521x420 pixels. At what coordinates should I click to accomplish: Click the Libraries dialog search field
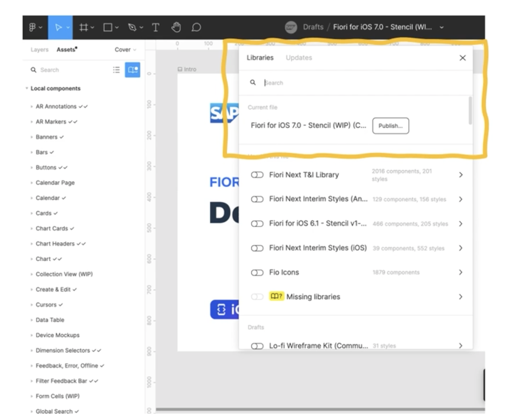tap(355, 83)
